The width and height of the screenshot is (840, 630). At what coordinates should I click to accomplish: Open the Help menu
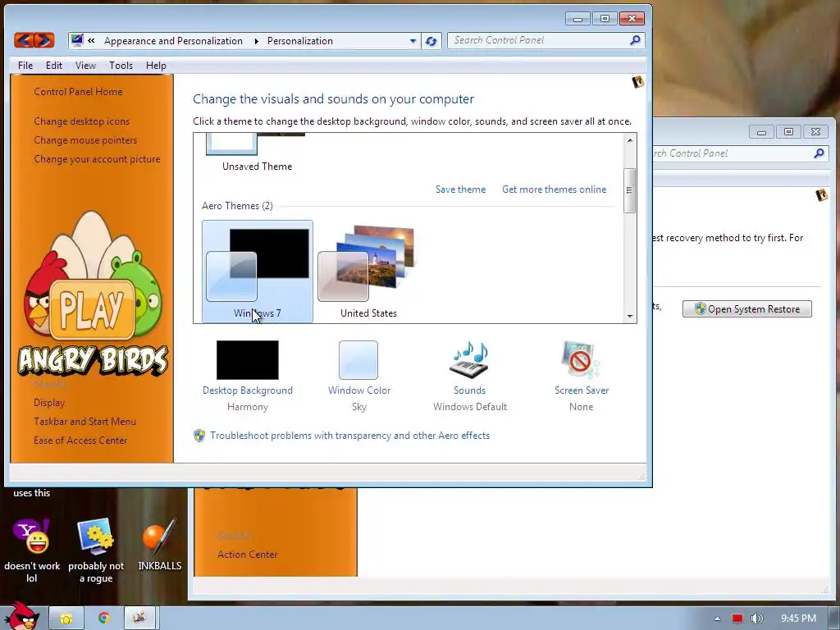(156, 66)
